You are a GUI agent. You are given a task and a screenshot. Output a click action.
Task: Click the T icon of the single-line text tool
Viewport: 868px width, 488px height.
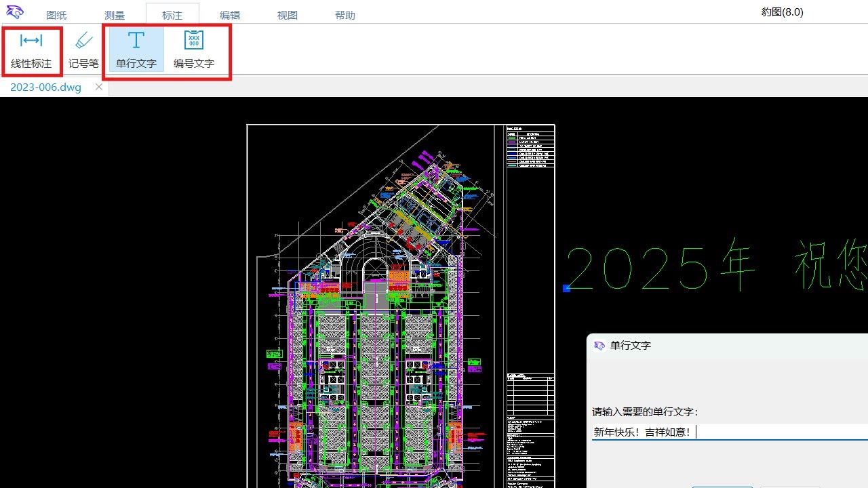pos(135,39)
